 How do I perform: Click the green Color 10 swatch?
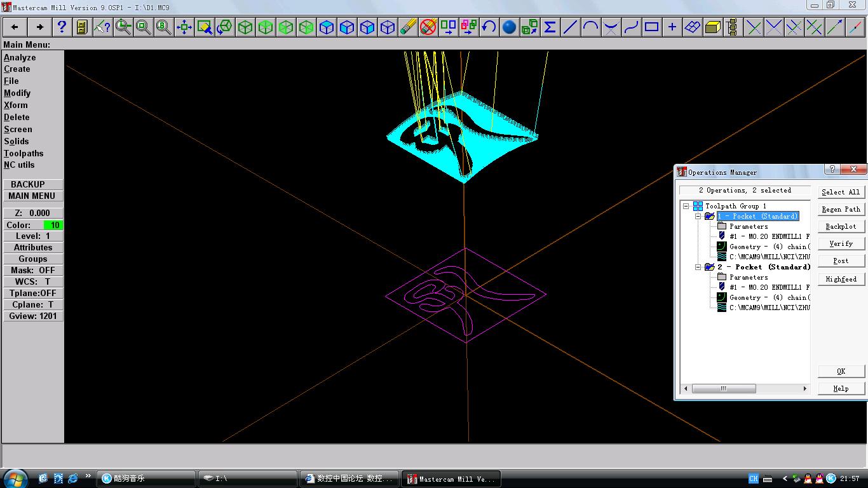[x=53, y=225]
